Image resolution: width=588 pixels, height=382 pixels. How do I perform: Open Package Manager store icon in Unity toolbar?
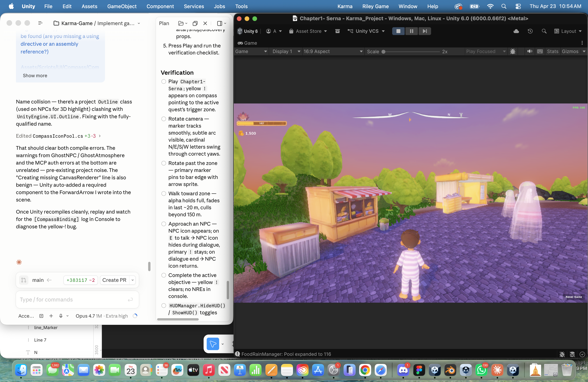pos(337,31)
